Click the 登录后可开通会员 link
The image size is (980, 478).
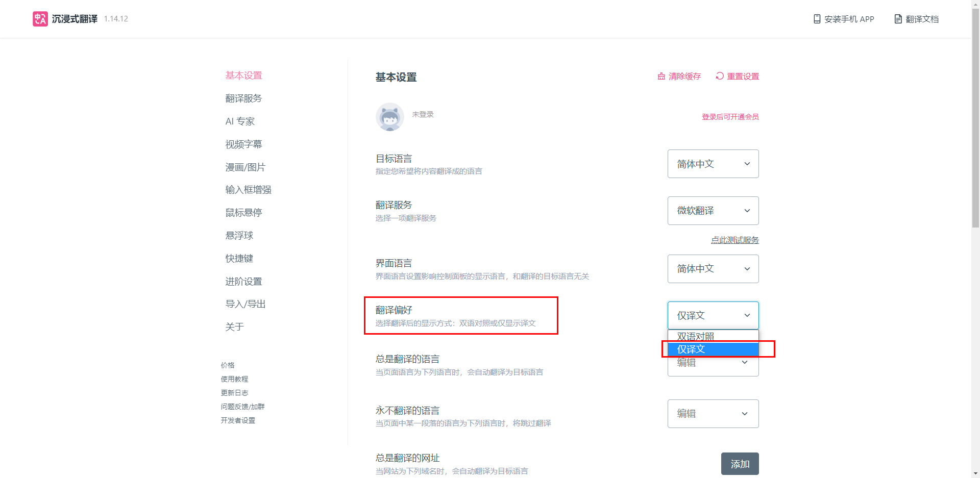730,117
